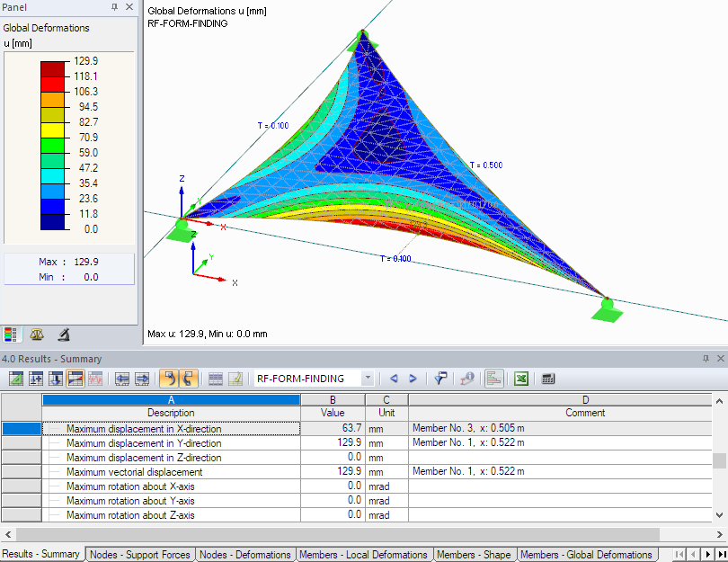Open the Nodes - Deformations tab
Image resolution: width=728 pixels, height=562 pixels.
tap(244, 555)
